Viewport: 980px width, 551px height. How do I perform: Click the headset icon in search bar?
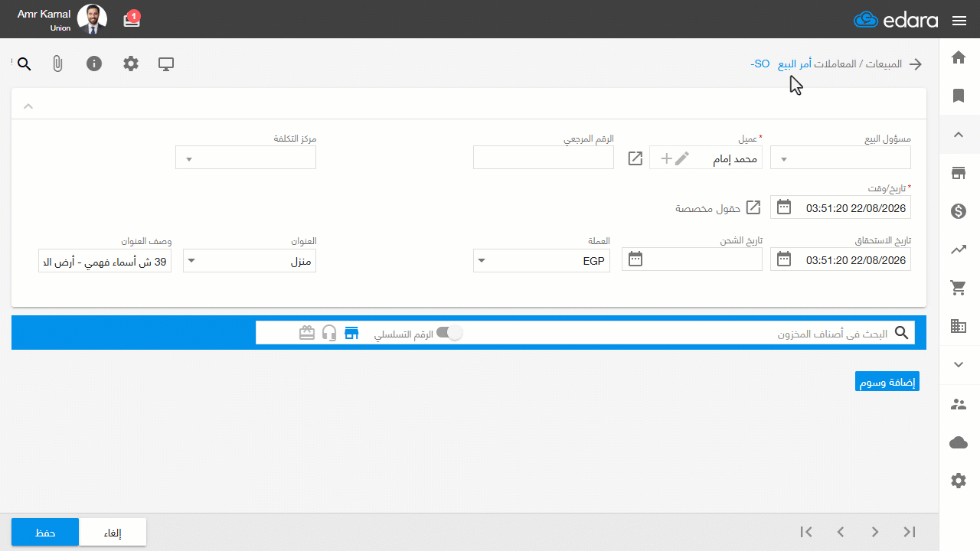point(329,333)
